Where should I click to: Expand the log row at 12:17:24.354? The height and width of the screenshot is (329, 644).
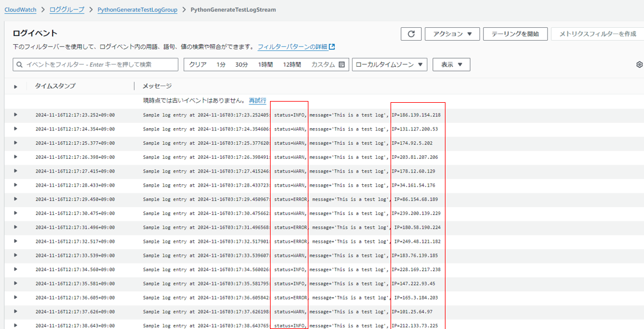pyautogui.click(x=15, y=129)
